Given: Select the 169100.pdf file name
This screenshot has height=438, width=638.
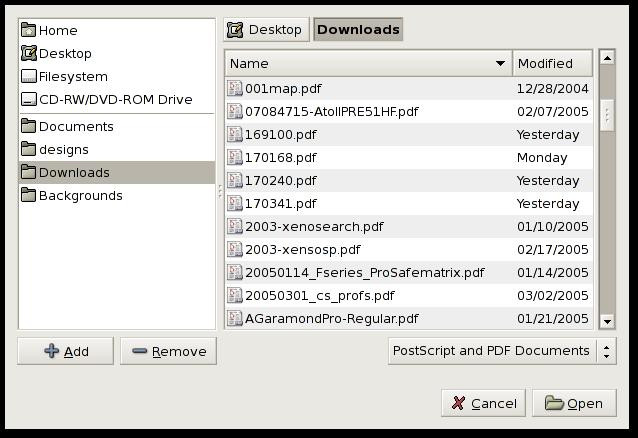Looking at the screenshot, I should [281, 135].
